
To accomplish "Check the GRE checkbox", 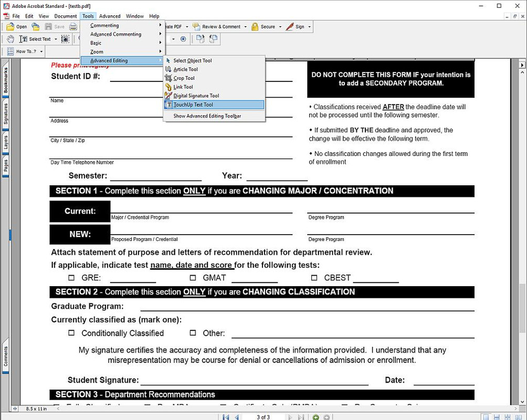I will pos(71,278).
